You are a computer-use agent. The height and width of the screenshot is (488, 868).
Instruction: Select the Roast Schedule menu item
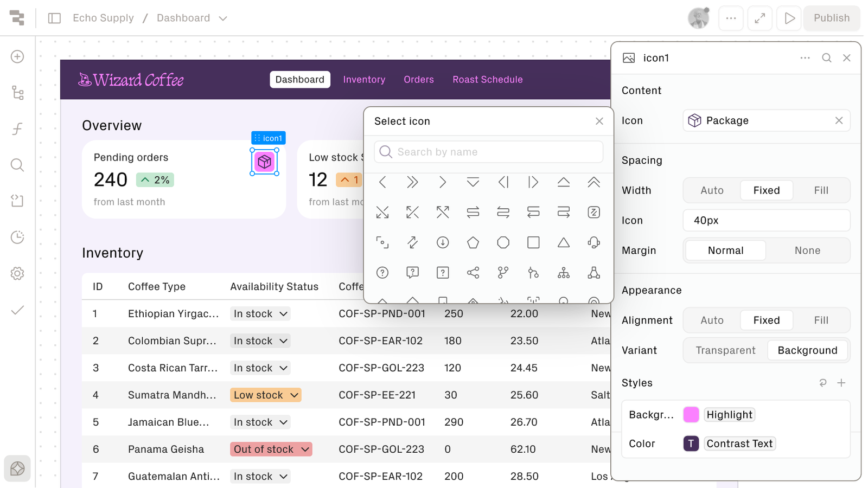[487, 79]
